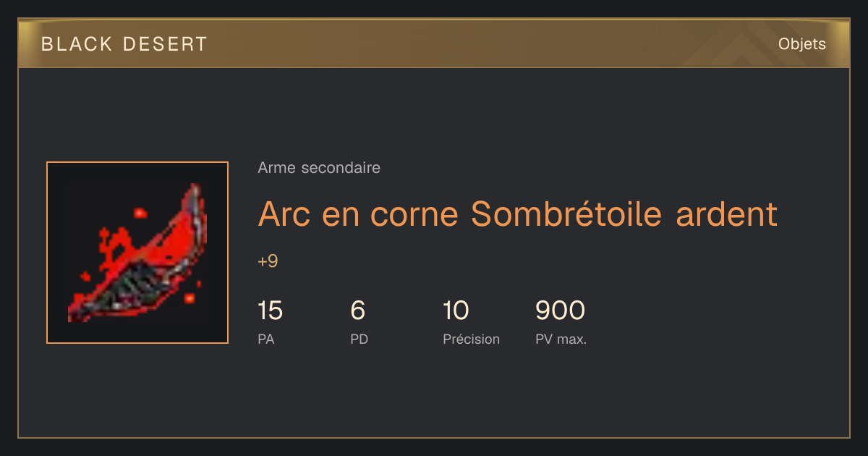This screenshot has height=456, width=868.
Task: Open the Objets section link
Action: point(801,44)
